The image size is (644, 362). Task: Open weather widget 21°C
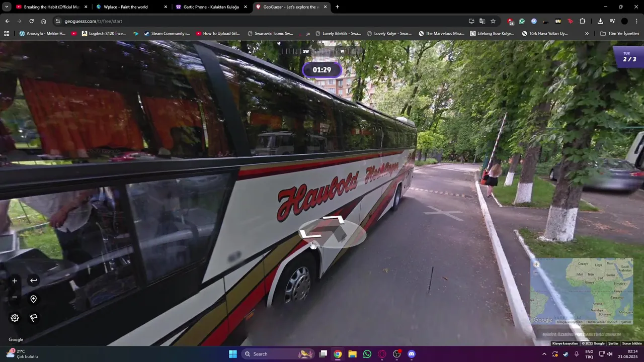22,354
